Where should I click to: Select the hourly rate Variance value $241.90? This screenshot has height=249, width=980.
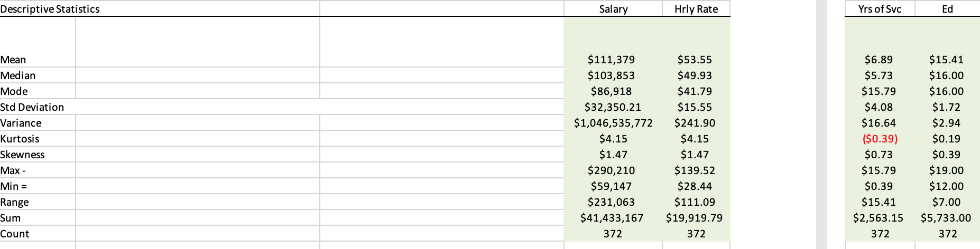click(x=695, y=123)
